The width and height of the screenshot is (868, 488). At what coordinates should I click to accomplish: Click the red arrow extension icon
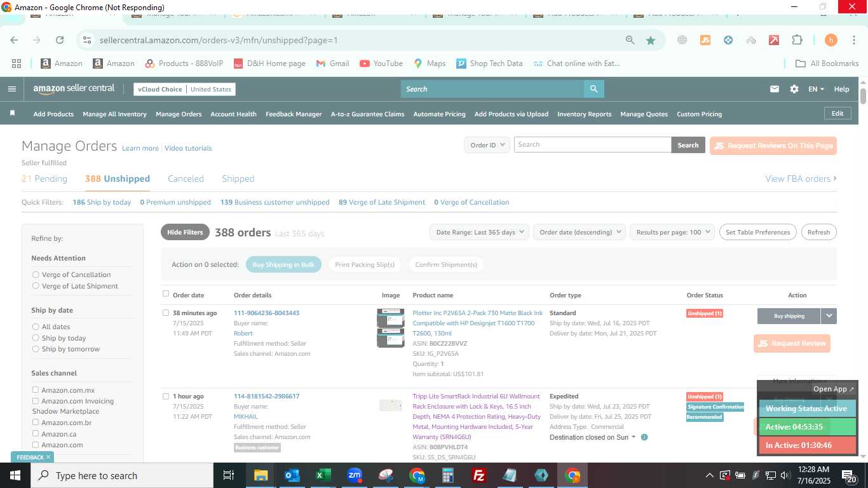774,40
